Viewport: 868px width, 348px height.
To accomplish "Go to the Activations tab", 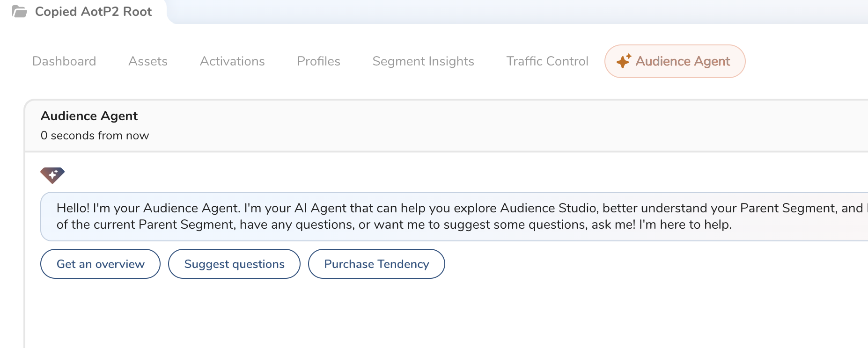I will tap(232, 61).
